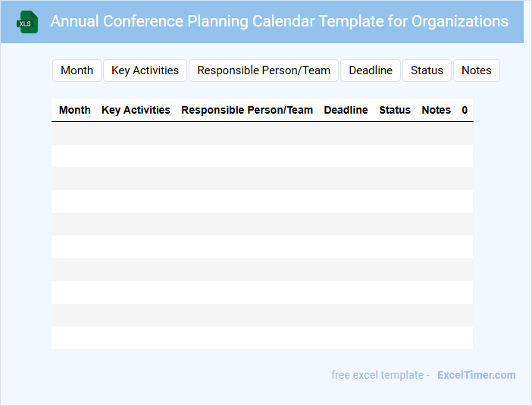Click Responsible Person/Team table column header
532x406 pixels.
point(247,110)
